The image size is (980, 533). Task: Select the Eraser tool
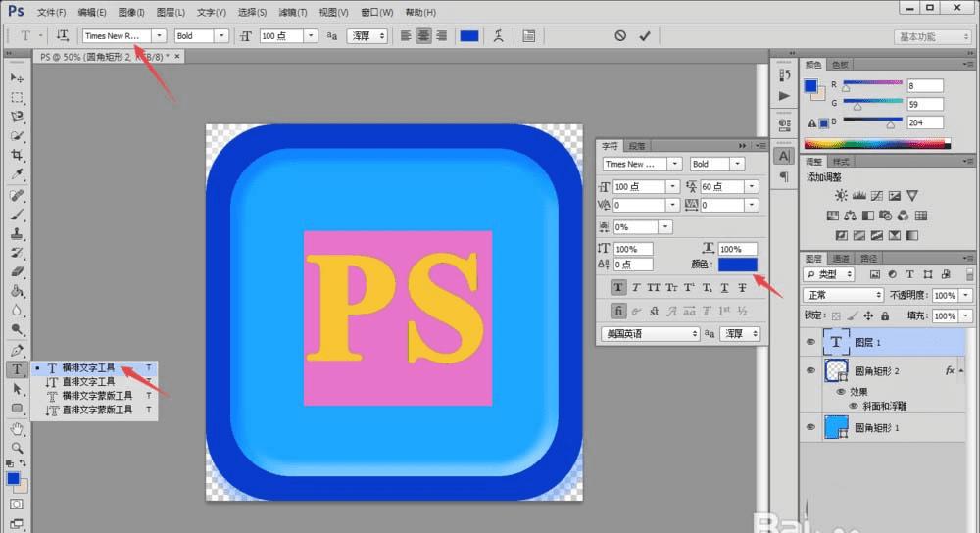(x=17, y=271)
